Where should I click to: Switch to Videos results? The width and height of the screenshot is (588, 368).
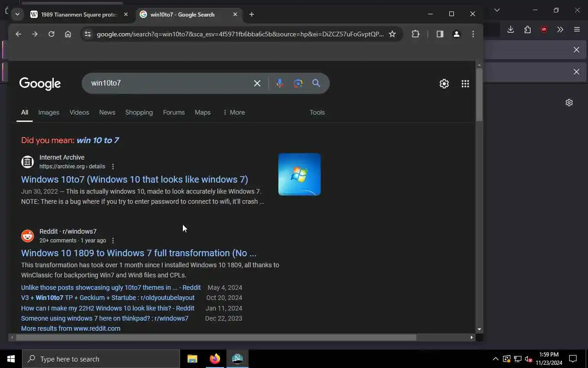[79, 112]
